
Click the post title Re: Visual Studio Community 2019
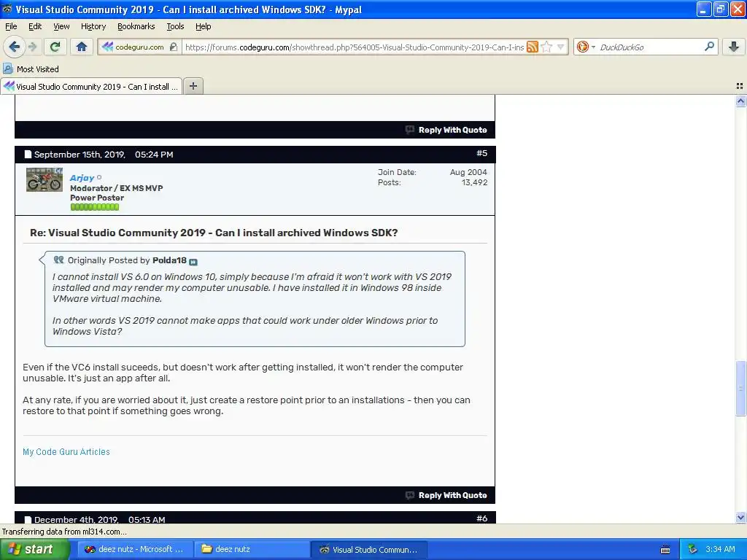(214, 233)
